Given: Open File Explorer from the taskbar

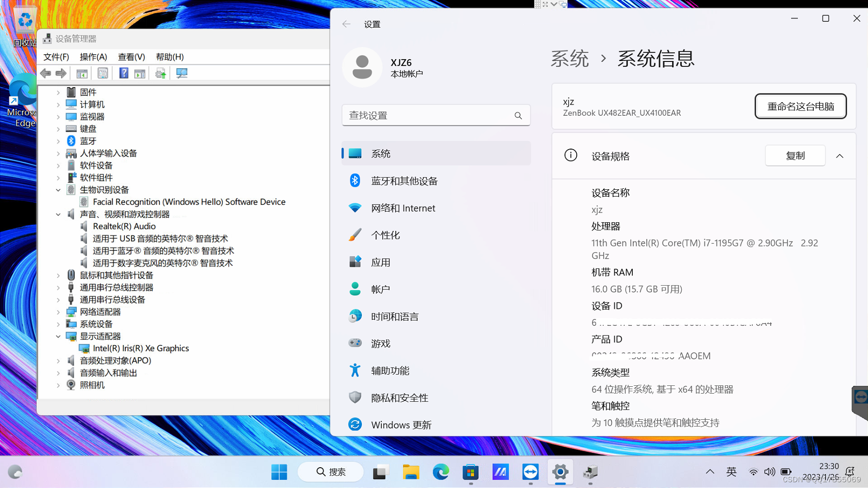Looking at the screenshot, I should (411, 472).
